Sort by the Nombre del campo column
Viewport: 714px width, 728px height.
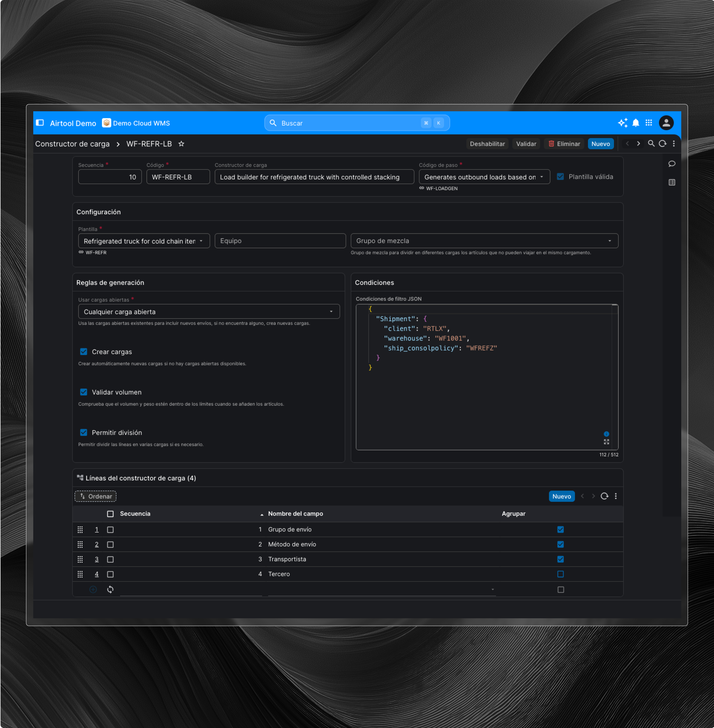pos(295,514)
